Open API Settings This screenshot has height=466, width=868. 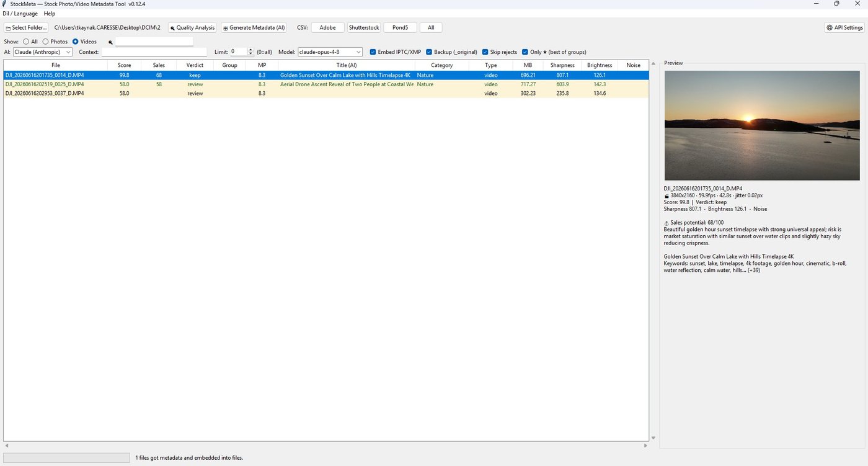(844, 27)
